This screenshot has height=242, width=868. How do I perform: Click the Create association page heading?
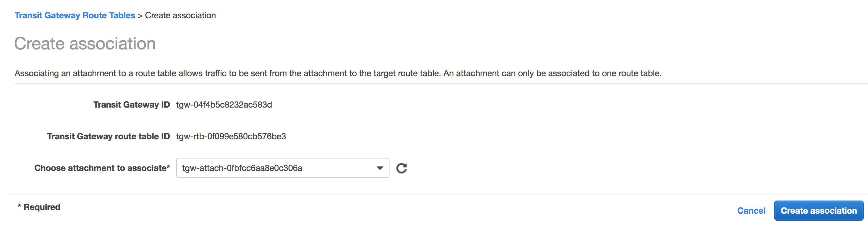pyautogui.click(x=85, y=44)
